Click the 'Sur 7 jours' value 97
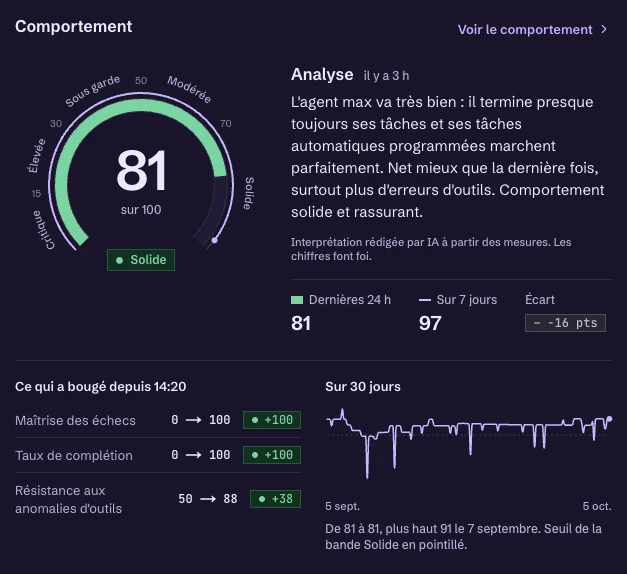This screenshot has width=627, height=574. coord(430,323)
